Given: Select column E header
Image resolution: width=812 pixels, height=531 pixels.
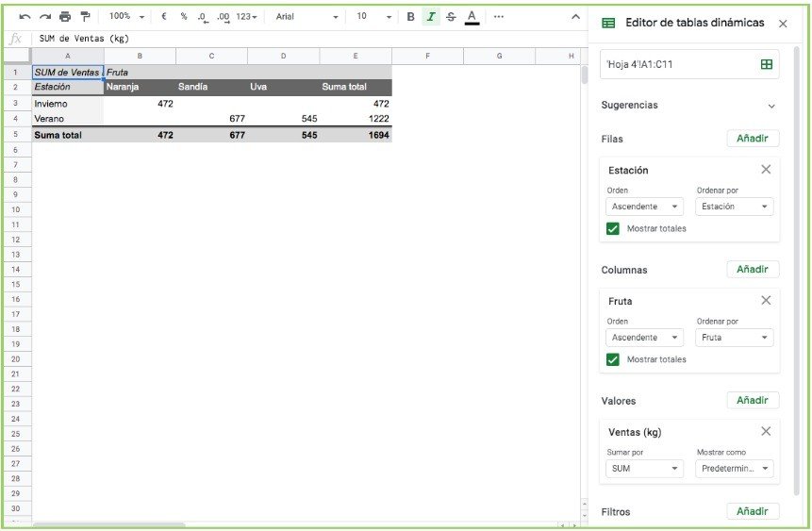Looking at the screenshot, I should tap(356, 56).
